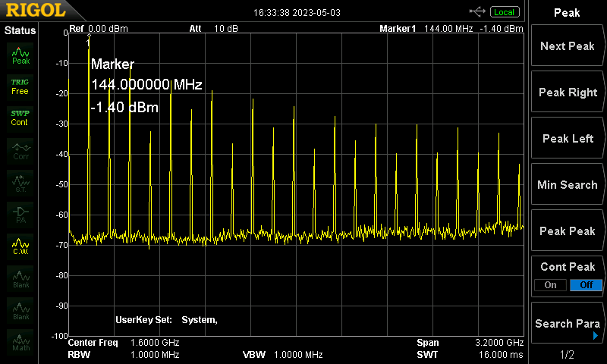Select the TRIG Free status indicator
This screenshot has width=607, height=364.
(20, 86)
